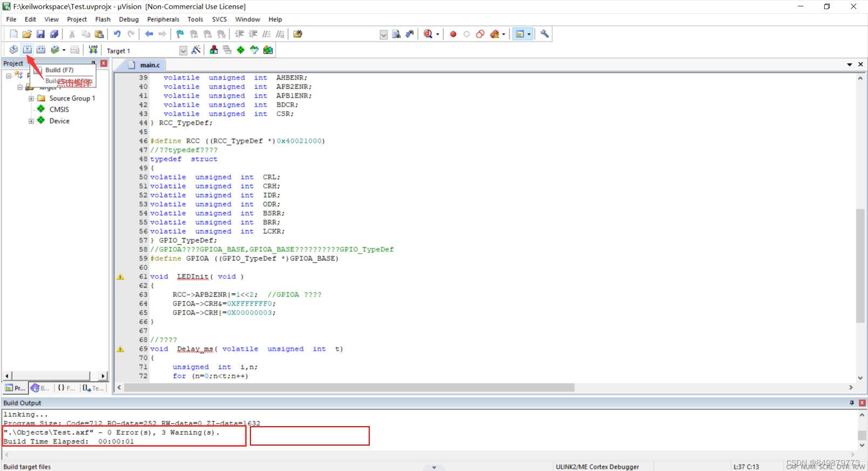Open the Debug menu
Image resolution: width=868 pixels, height=471 pixels.
[128, 19]
